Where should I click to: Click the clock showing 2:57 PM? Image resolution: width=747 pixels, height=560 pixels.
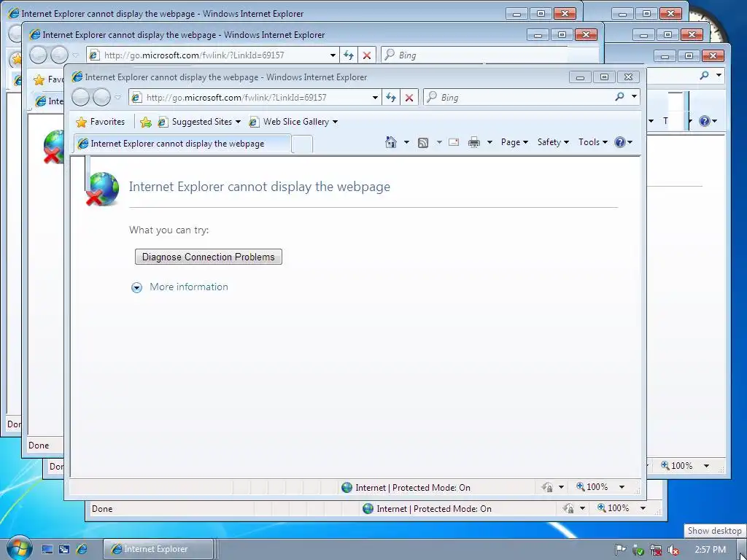[710, 550]
